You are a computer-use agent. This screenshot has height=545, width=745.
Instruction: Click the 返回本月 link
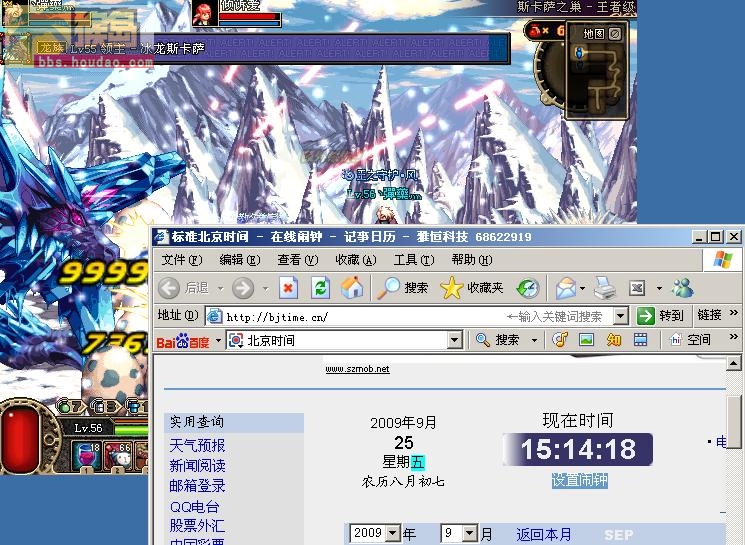click(544, 535)
